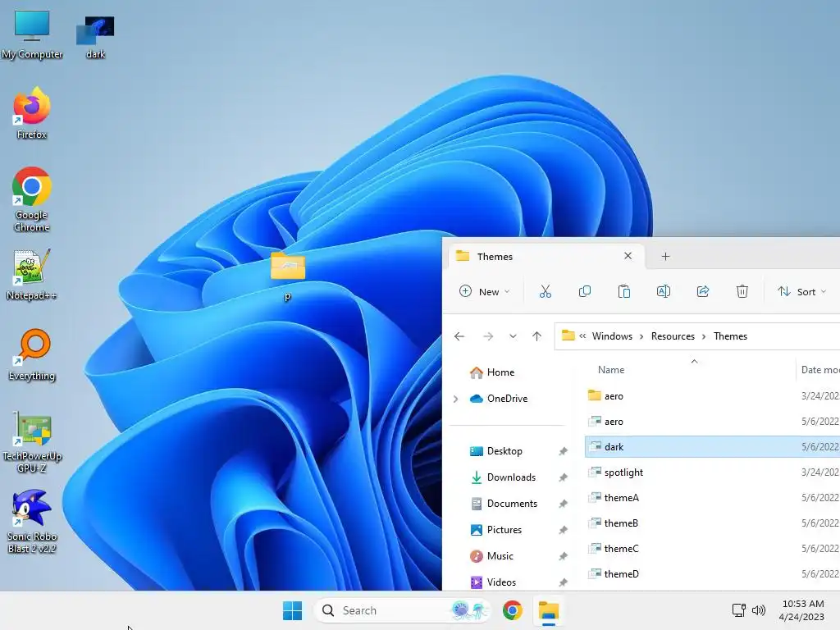840x630 pixels.
Task: Select the Notepad++ desktop shortcut
Action: 32,274
